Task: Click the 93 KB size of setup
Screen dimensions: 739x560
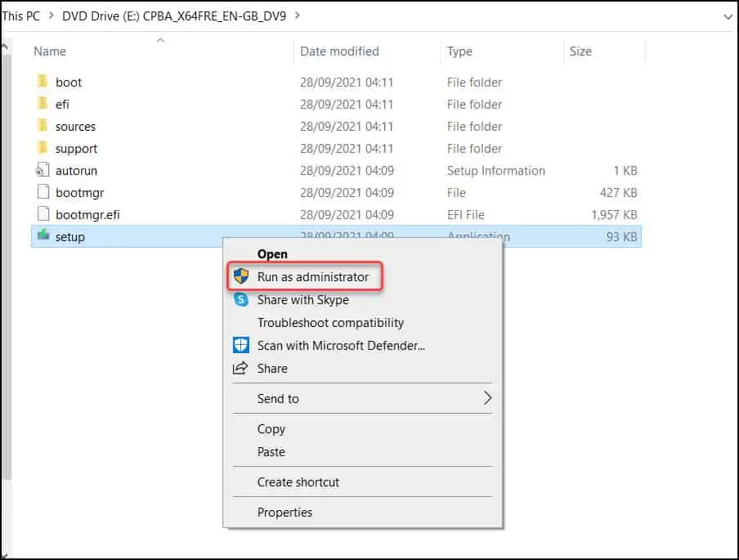Action: click(621, 236)
